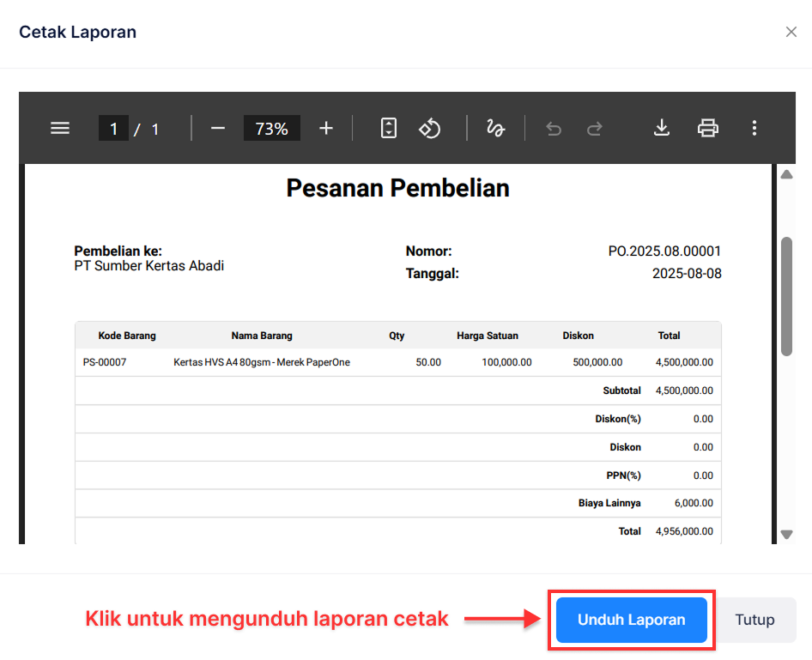
Task: Download the PDF using the toolbar download icon
Action: tap(662, 128)
